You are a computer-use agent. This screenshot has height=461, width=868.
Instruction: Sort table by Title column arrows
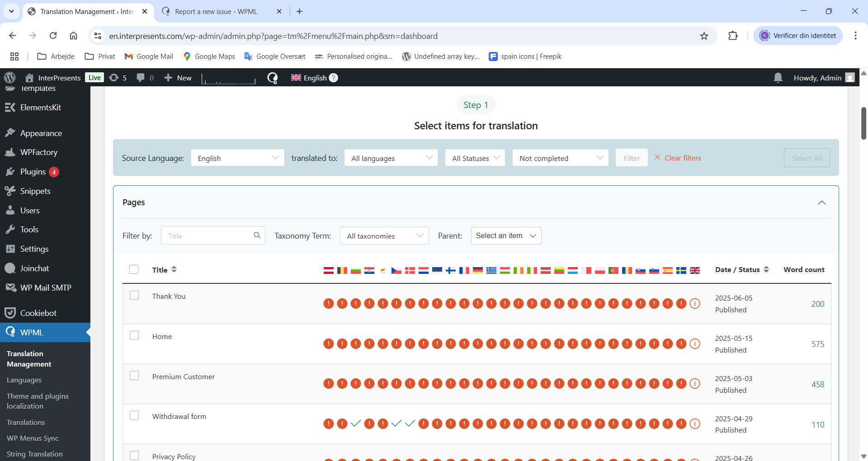pyautogui.click(x=174, y=269)
